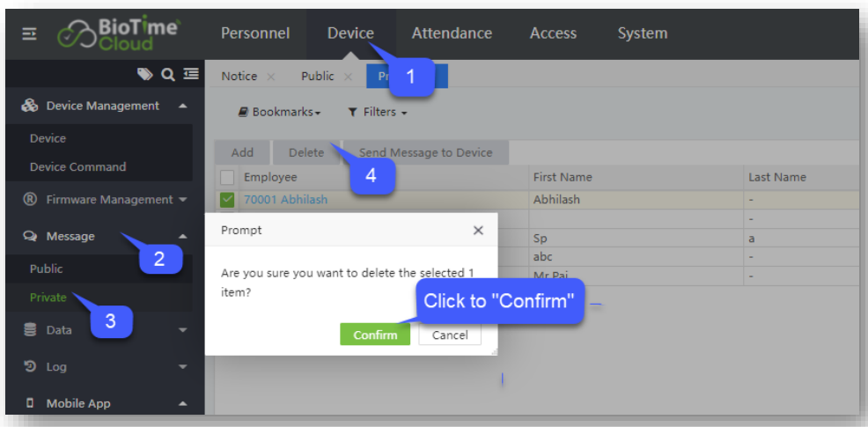This screenshot has height=427, width=868.
Task: Close the Public tab
Action: 349,77
